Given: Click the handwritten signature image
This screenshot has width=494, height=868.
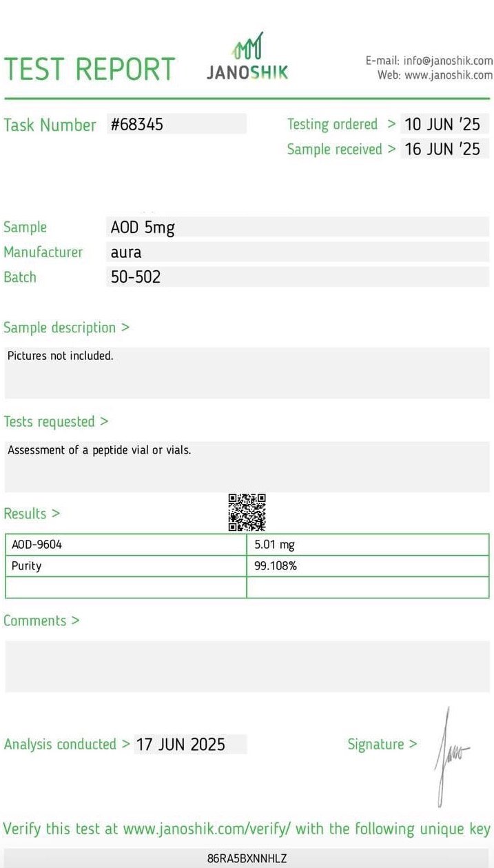Looking at the screenshot, I should click(450, 754).
